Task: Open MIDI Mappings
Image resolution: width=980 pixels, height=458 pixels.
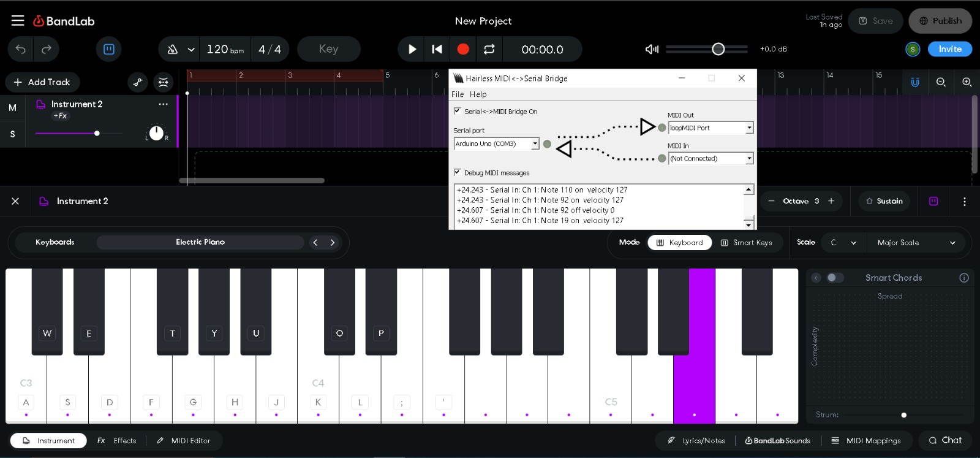Action: [x=865, y=441]
